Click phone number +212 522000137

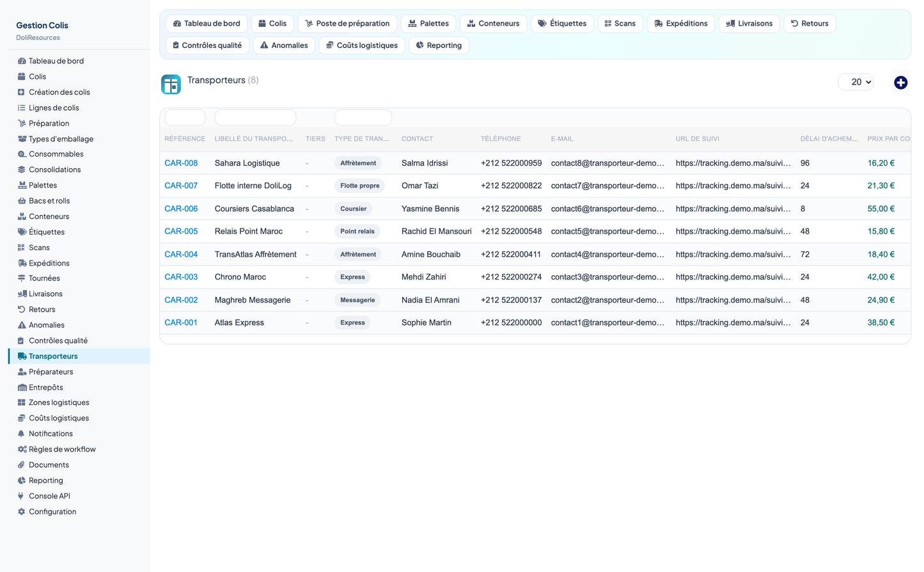tap(511, 300)
